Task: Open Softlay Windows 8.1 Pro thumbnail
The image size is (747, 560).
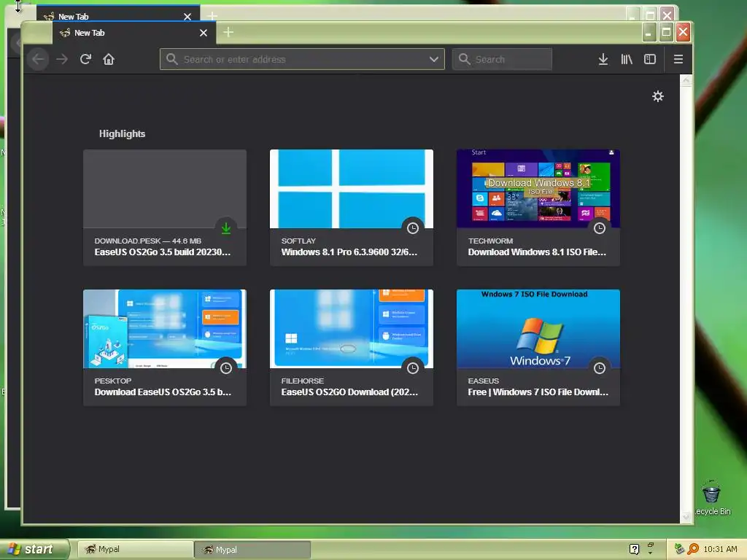Action: (352, 189)
